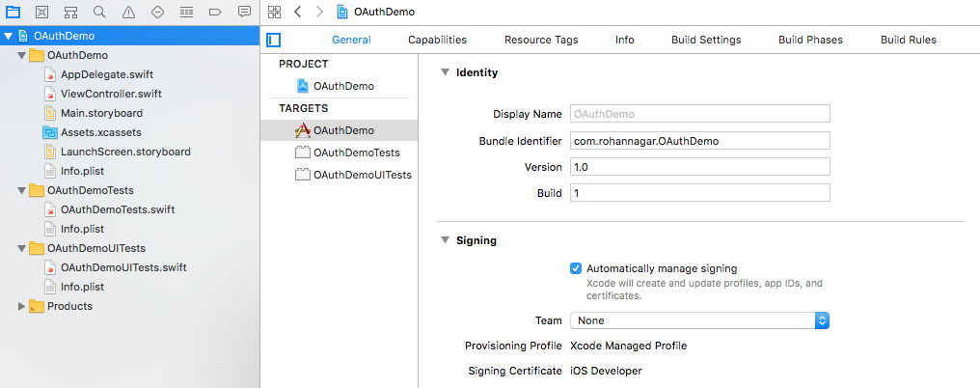Open the Test navigator diamond icon
980x388 pixels.
[157, 12]
